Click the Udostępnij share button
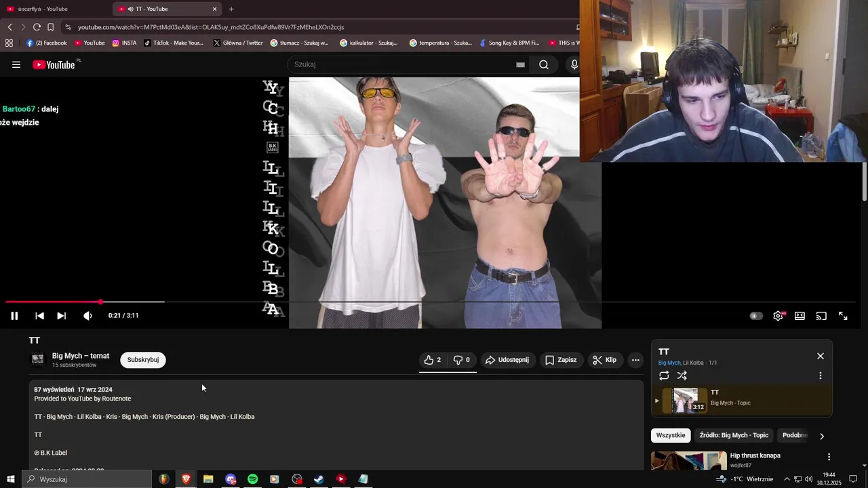868x488 pixels. pyautogui.click(x=507, y=360)
